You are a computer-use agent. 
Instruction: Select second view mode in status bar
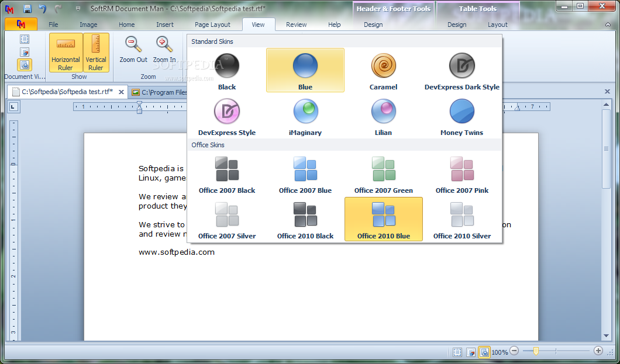tap(470, 352)
